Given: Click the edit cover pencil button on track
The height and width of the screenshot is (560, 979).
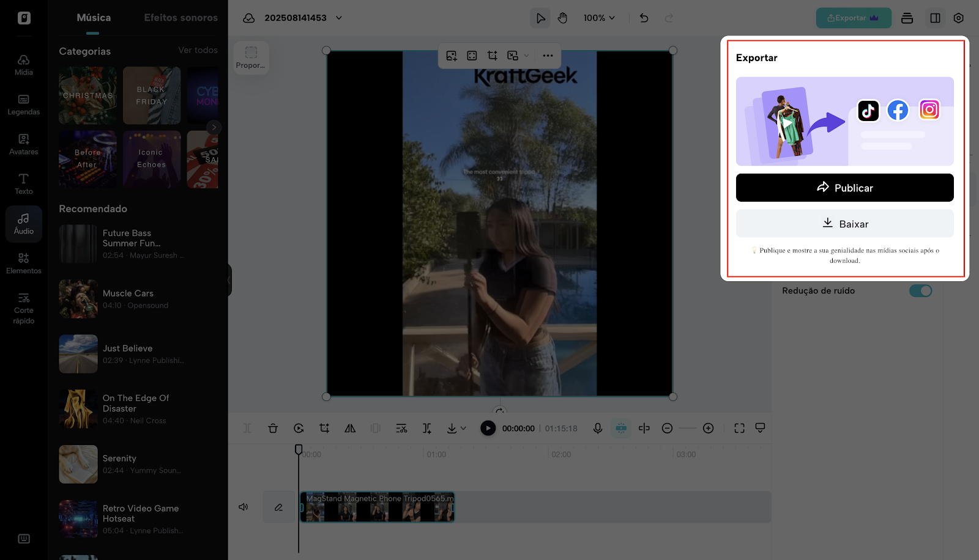Looking at the screenshot, I should (278, 507).
